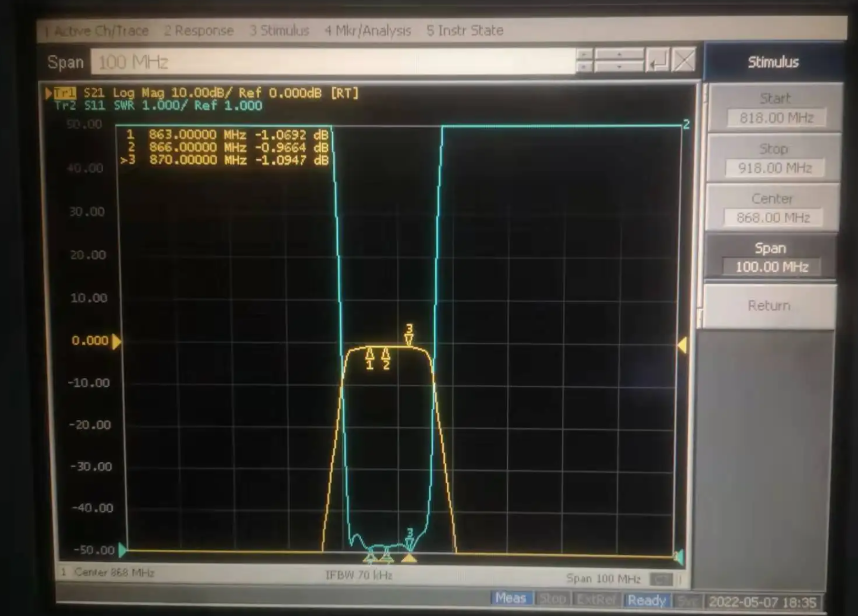
Task: Click the yellow 0.000 reference level arrow
Action: (x=117, y=341)
